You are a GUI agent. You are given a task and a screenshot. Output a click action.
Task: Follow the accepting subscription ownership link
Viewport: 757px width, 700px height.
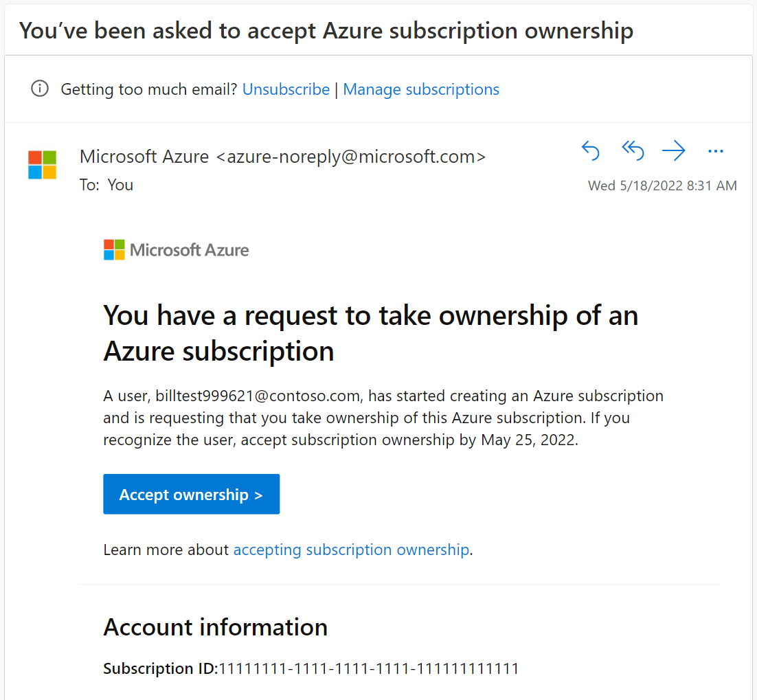coord(351,550)
